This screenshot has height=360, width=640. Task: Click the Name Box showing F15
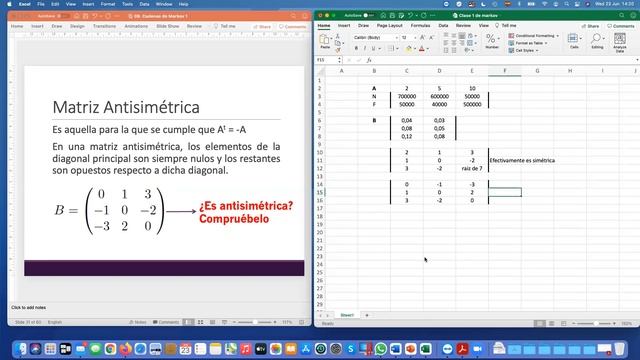click(x=327, y=60)
